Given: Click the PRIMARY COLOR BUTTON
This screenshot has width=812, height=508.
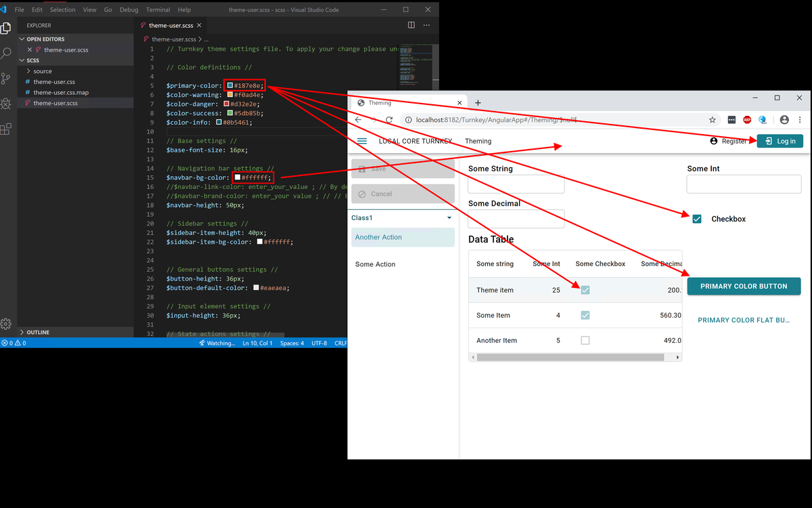Looking at the screenshot, I should pyautogui.click(x=744, y=287).
